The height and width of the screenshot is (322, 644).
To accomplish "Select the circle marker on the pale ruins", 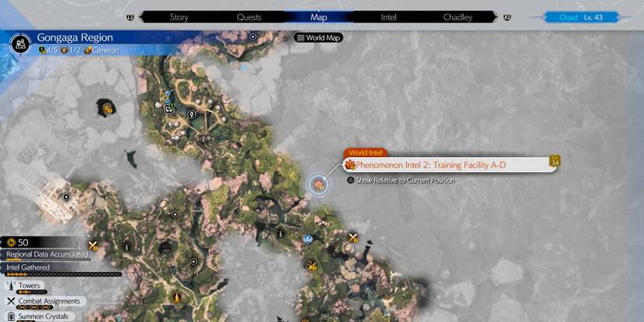I will [66, 198].
